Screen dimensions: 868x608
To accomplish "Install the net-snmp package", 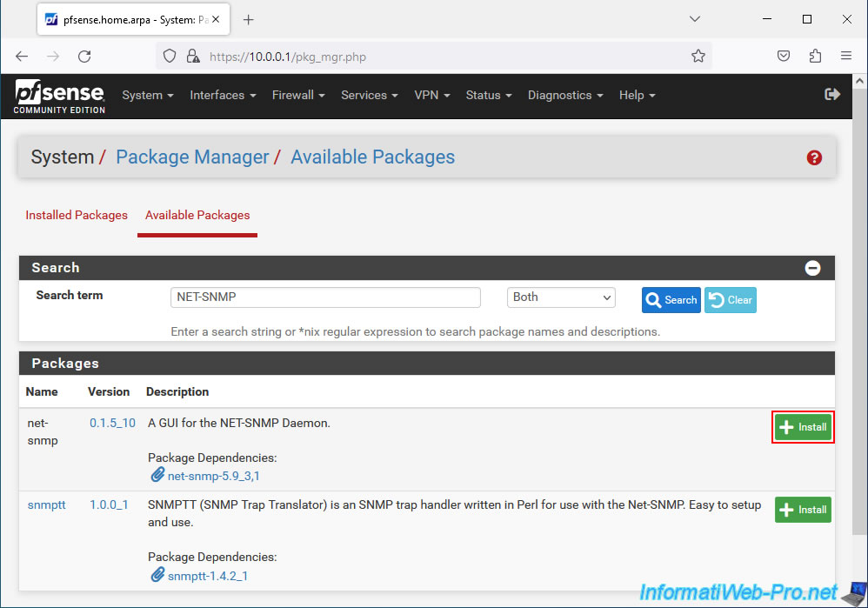I will coord(803,427).
